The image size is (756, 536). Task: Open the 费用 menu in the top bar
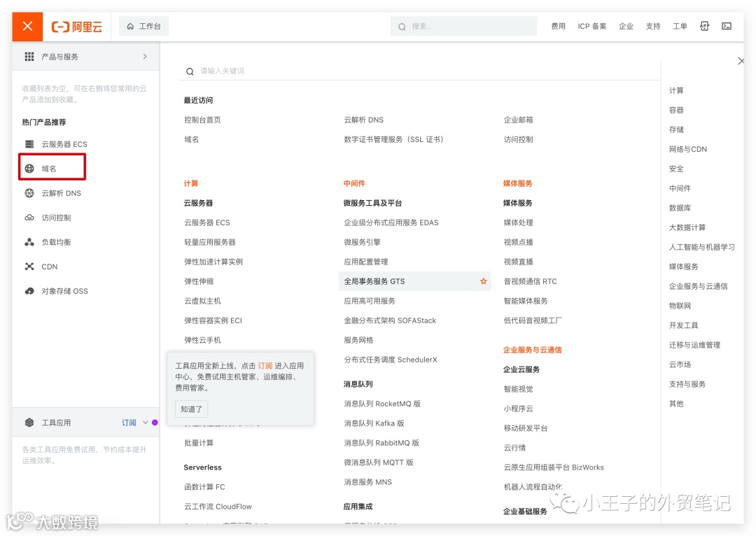point(559,27)
